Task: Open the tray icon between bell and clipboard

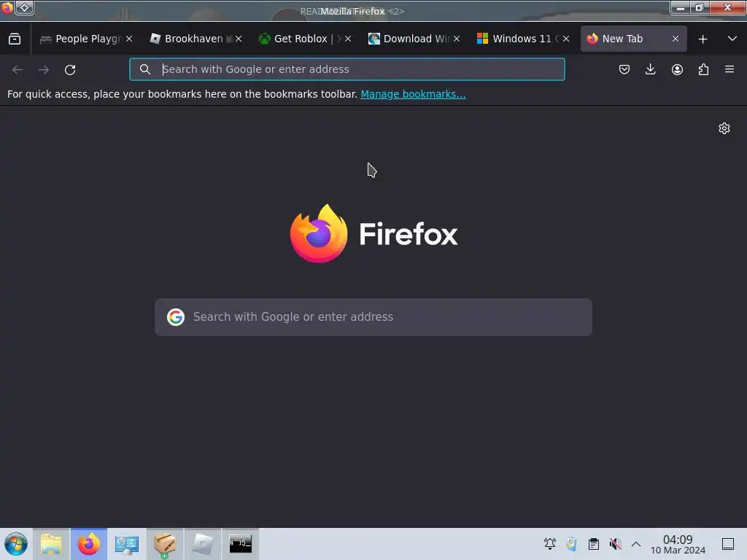Action: (572, 544)
